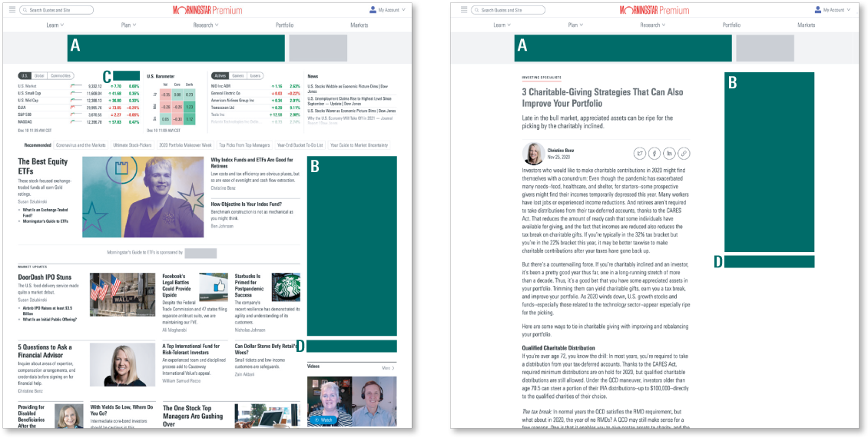Open hamburger menu on the article page
This screenshot has width=868, height=438.
click(463, 10)
